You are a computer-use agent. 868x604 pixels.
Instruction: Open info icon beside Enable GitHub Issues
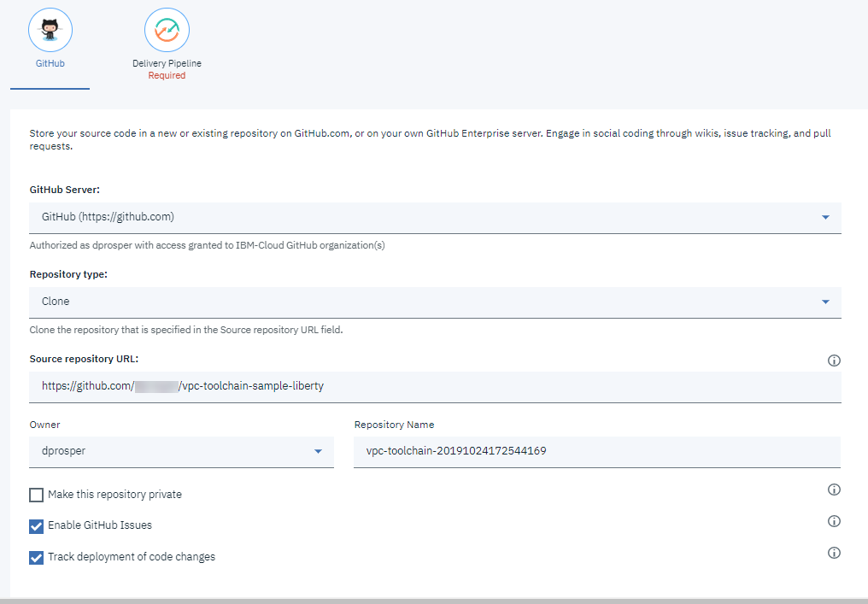pyautogui.click(x=834, y=521)
